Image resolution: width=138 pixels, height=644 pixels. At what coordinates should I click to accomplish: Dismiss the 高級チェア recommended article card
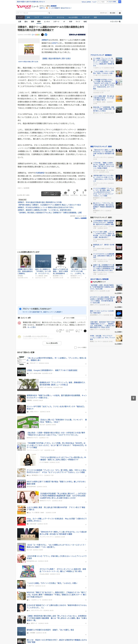click(x=68, y=278)
